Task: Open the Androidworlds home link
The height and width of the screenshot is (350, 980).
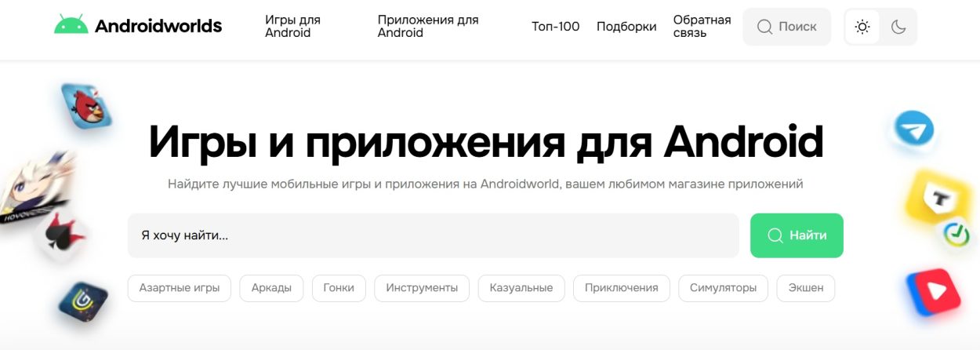Action: (138, 26)
